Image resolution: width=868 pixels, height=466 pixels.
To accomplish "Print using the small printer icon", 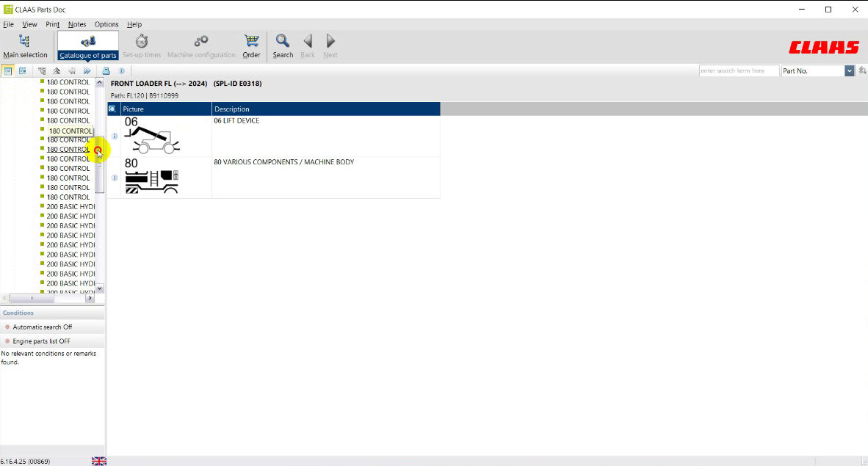I will point(106,71).
